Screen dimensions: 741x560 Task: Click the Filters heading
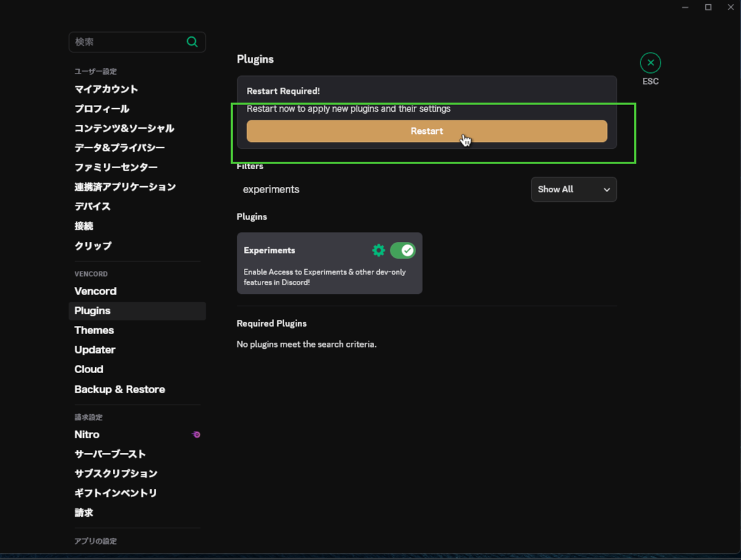(x=250, y=167)
